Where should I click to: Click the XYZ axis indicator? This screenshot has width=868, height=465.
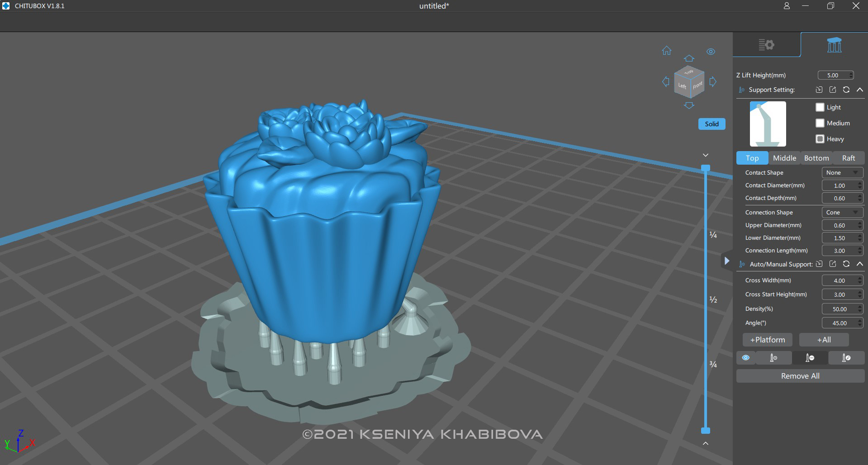coord(19,441)
